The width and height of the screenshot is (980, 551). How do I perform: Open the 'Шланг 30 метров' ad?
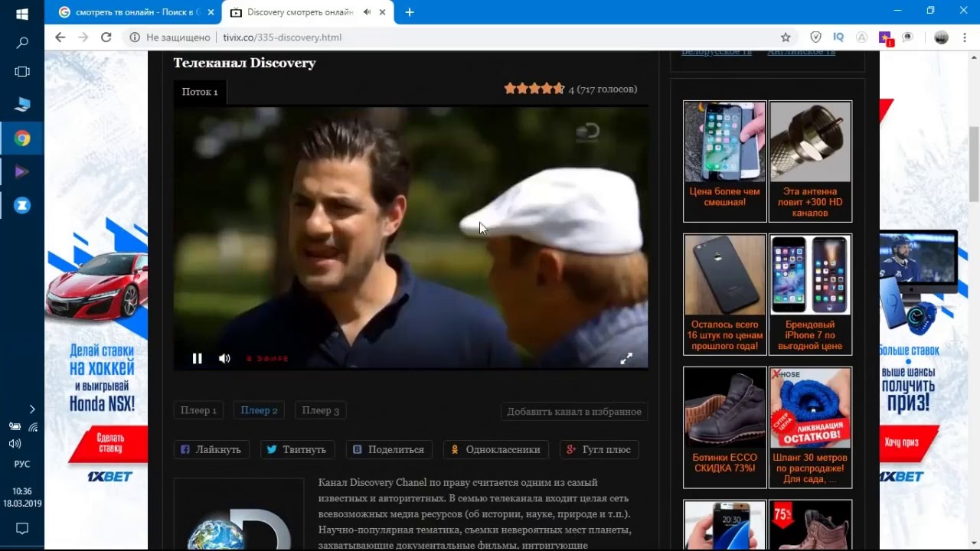coord(810,427)
